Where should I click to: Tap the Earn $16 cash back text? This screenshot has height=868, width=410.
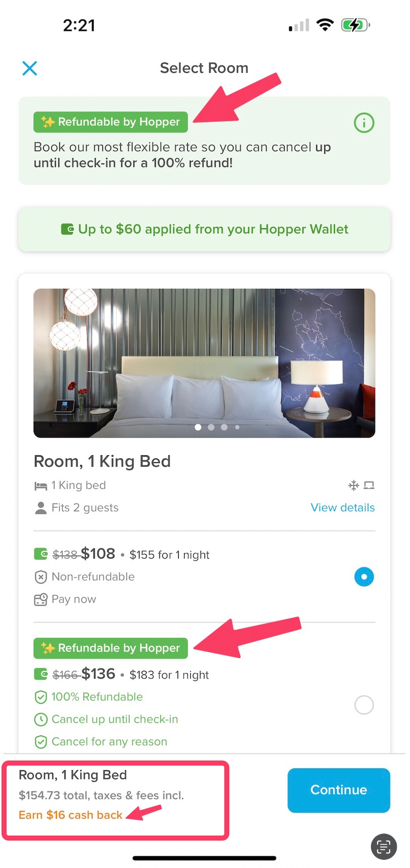pos(71,815)
